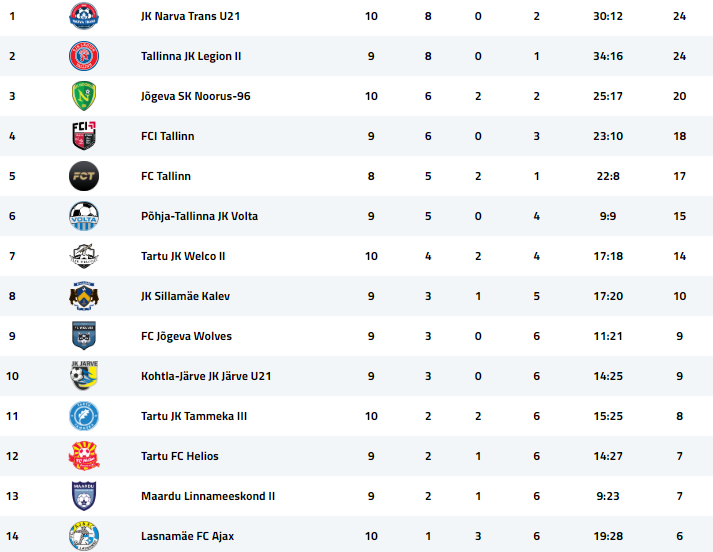Open Kohtla-Järve JK Järve U21 team page
The height and width of the screenshot is (552, 713).
(x=206, y=376)
